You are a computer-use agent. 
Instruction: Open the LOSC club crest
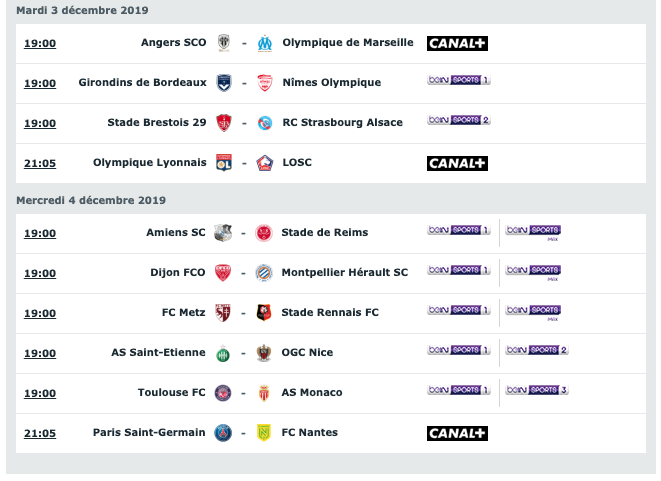pos(265,163)
